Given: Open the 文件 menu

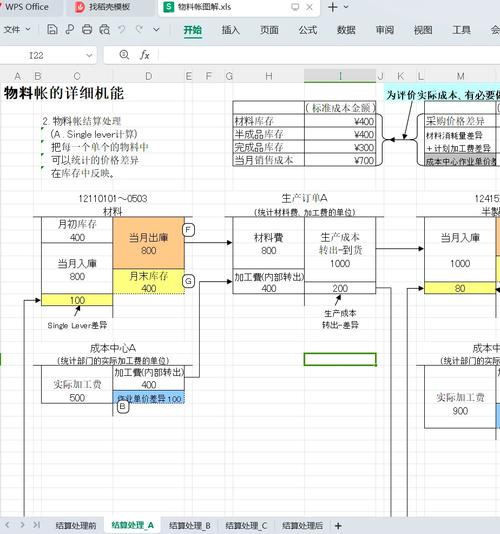Looking at the screenshot, I should point(17,30).
